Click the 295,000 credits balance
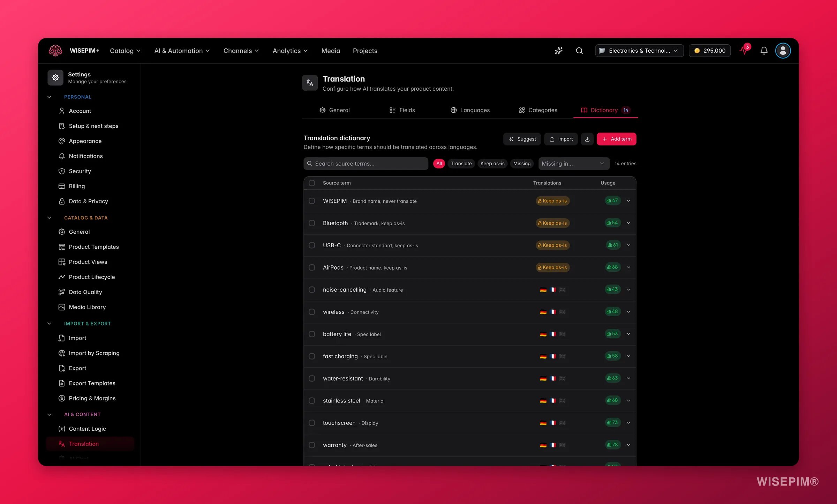The width and height of the screenshot is (837, 504). click(709, 51)
